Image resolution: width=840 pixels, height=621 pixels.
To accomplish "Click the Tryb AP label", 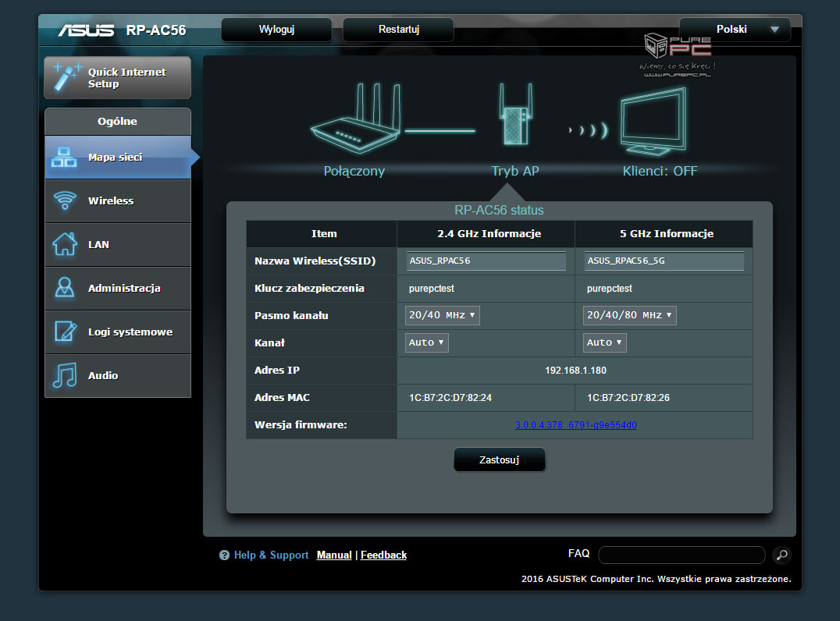I will 514,172.
